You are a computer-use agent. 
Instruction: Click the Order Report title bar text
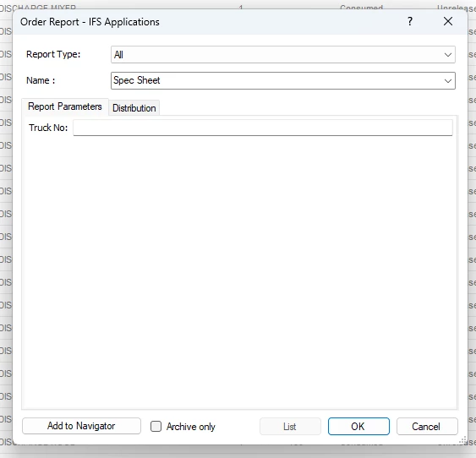click(x=90, y=22)
